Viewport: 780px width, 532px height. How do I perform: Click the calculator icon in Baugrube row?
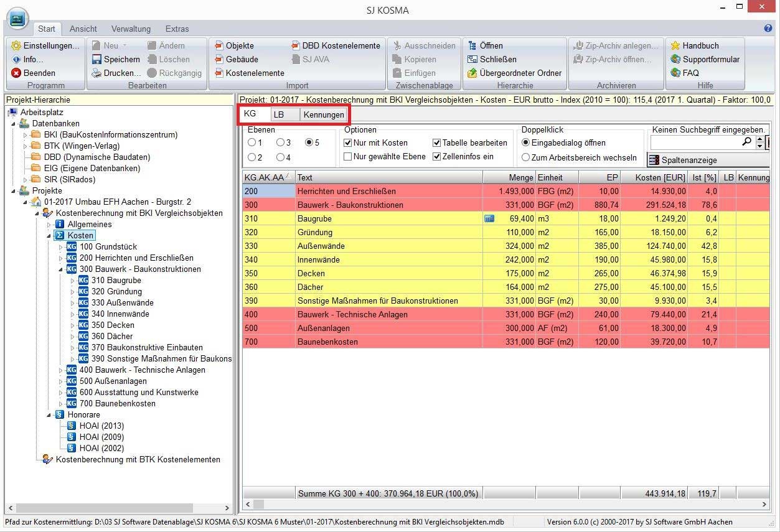coord(489,218)
